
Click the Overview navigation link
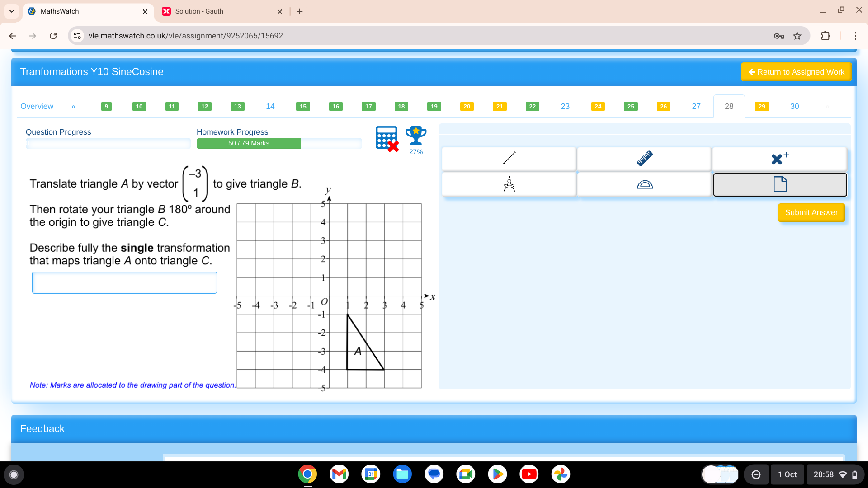(x=36, y=106)
